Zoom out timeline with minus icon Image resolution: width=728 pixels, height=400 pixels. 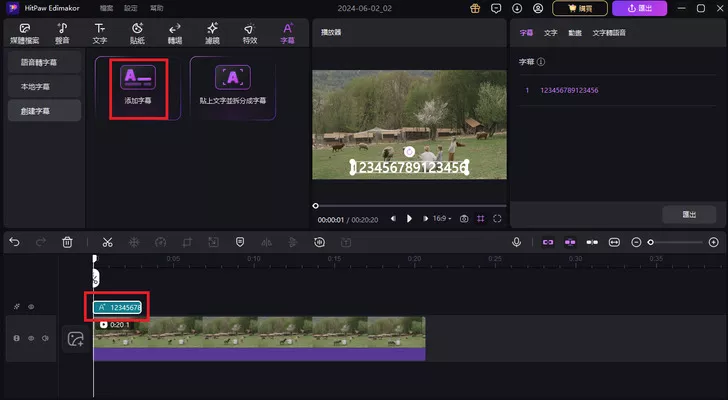636,242
